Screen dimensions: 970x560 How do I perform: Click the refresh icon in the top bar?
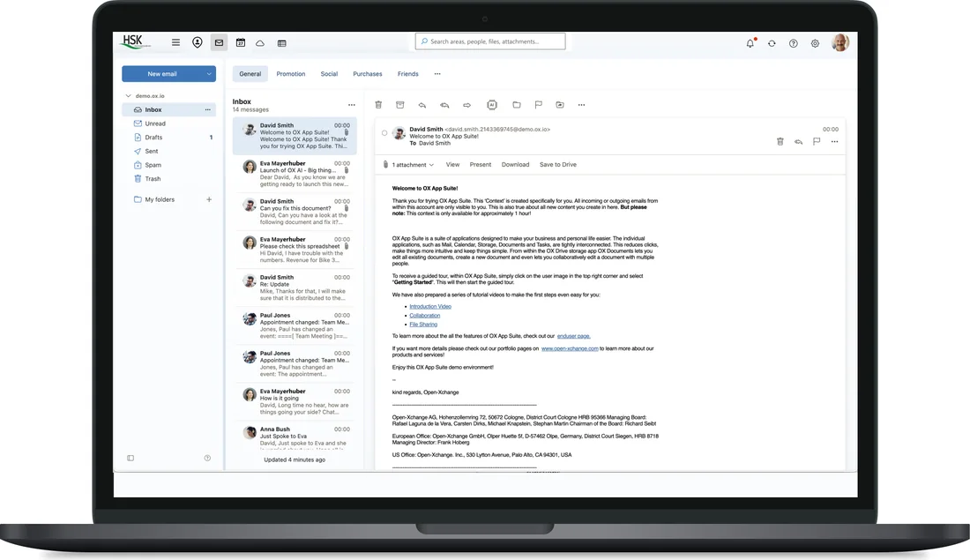click(772, 43)
